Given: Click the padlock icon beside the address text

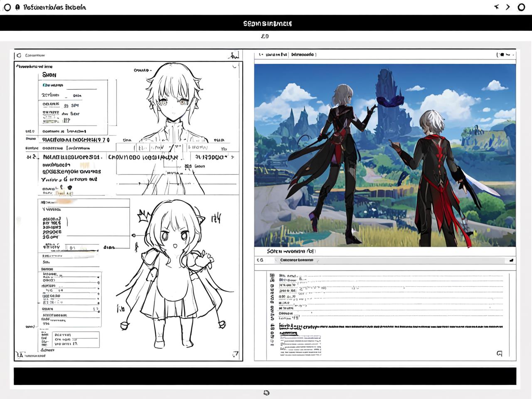Looking at the screenshot, I should (17, 7).
